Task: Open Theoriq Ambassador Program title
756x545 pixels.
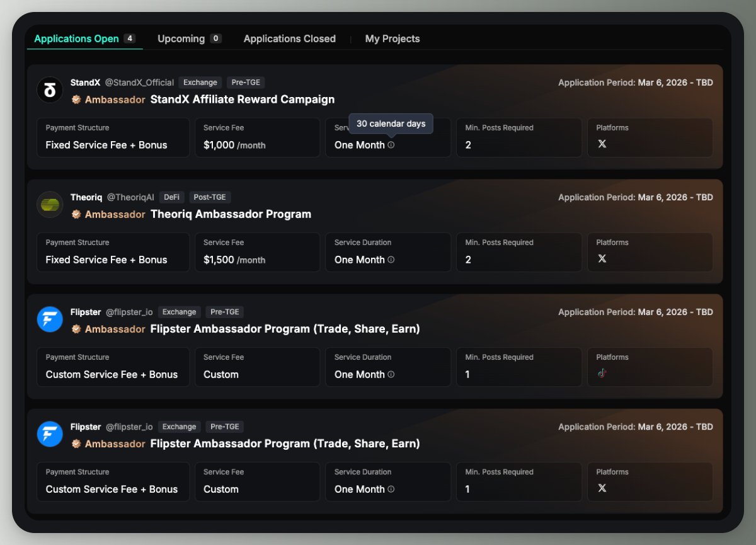Action: coord(231,214)
